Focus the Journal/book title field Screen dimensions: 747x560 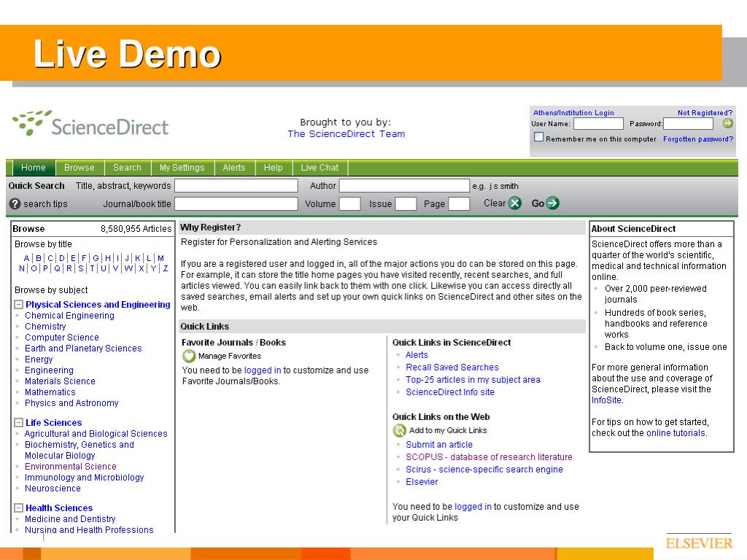[x=236, y=204]
